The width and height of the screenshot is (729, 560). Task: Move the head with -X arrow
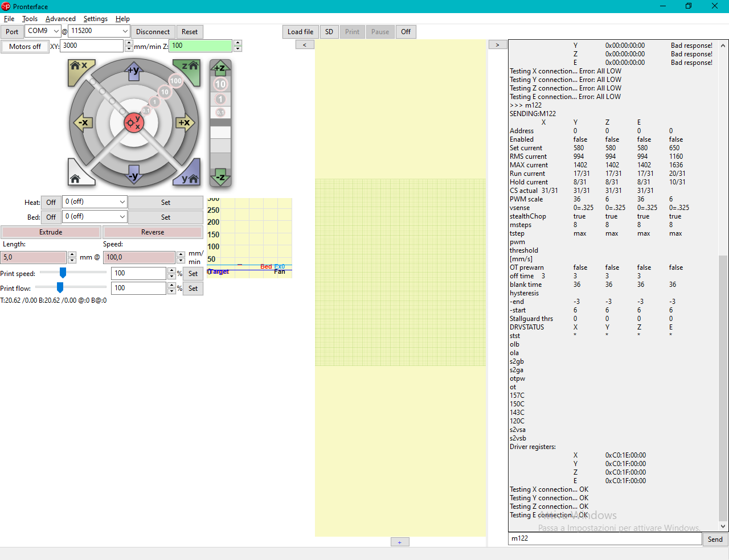(x=83, y=122)
